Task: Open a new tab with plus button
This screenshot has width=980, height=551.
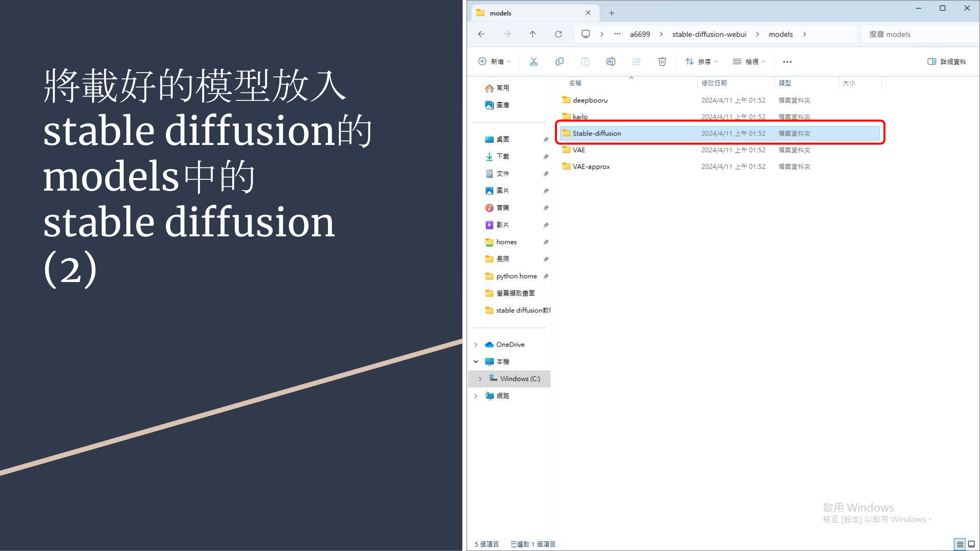Action: click(612, 13)
